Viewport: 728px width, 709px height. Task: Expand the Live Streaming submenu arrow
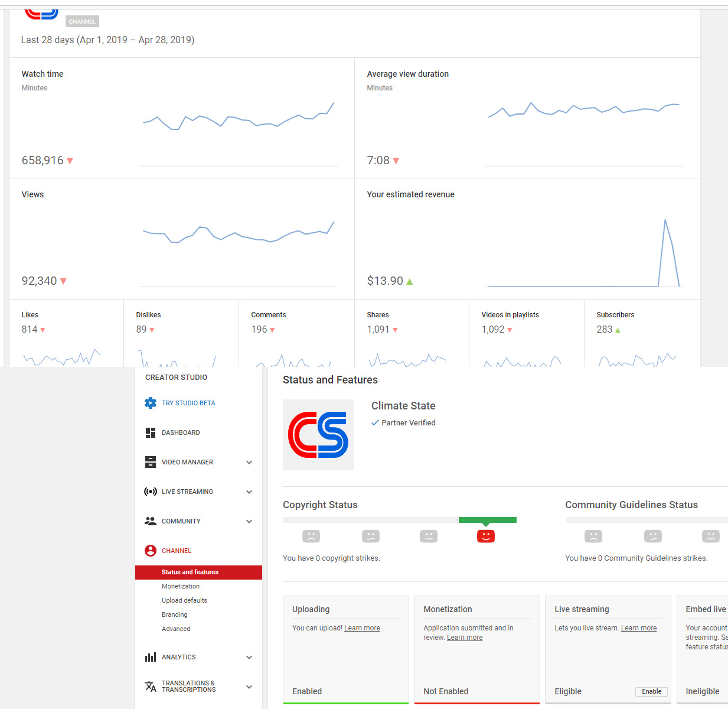pos(249,492)
